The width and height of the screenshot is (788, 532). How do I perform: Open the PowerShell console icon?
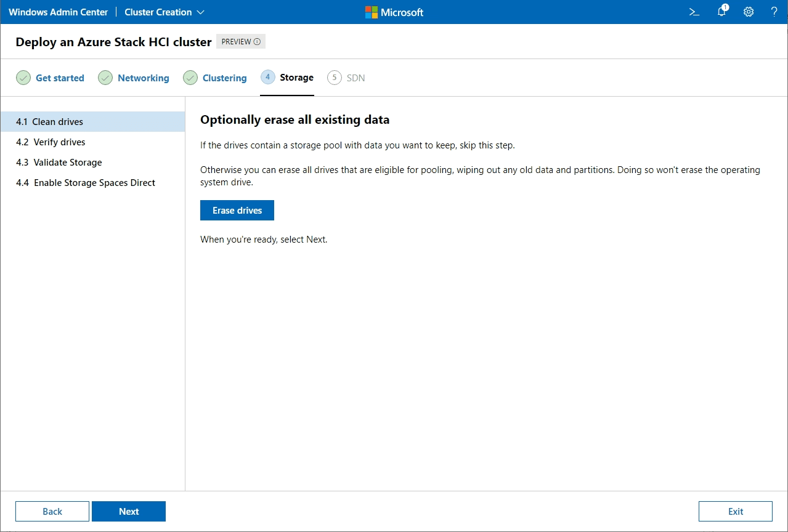point(694,12)
